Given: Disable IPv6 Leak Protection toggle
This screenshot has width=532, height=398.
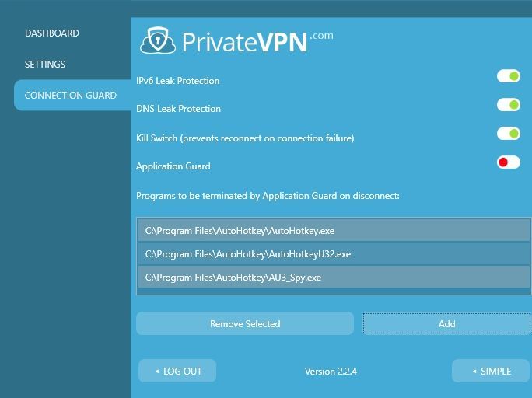Looking at the screenshot, I should point(508,76).
